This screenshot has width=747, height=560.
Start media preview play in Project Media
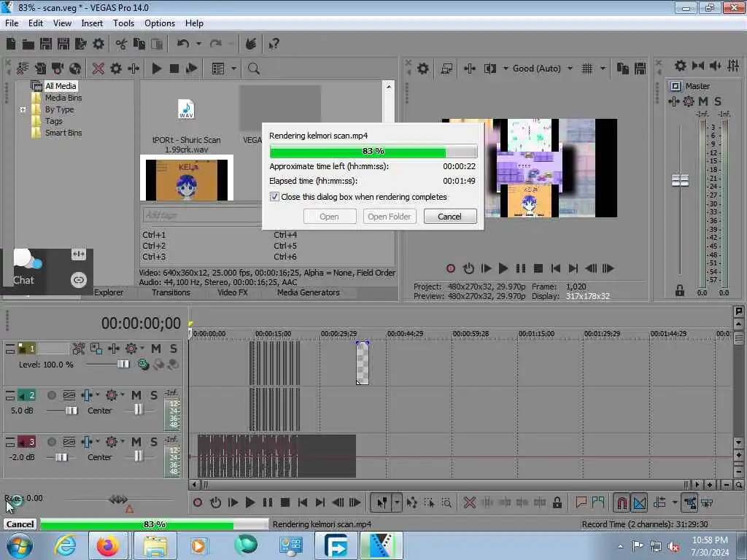point(156,69)
